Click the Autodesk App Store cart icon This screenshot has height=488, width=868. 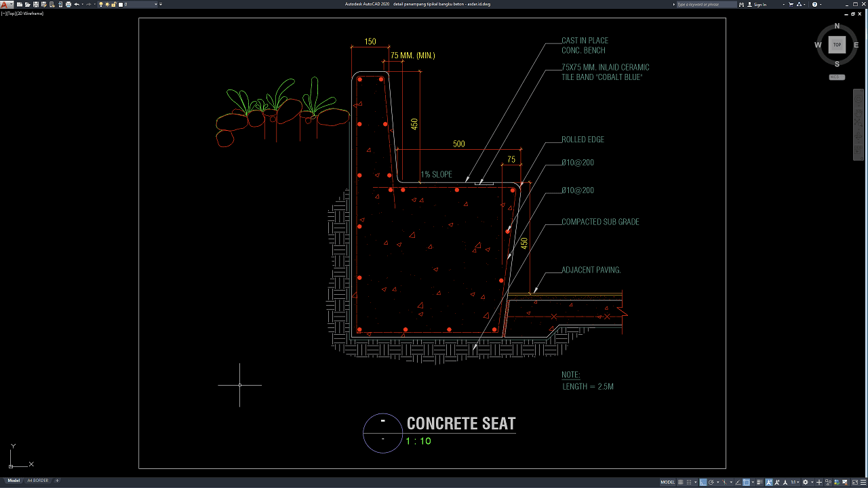[x=791, y=4]
